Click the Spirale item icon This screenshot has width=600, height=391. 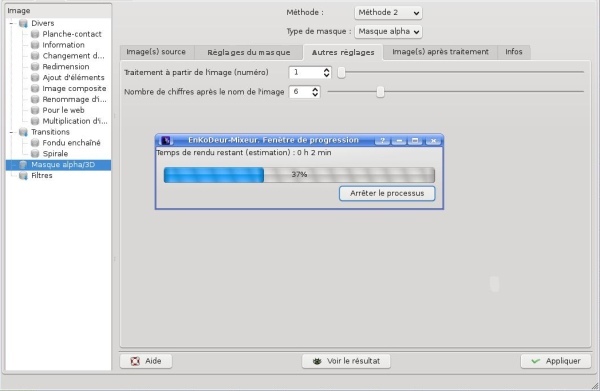(x=35, y=153)
